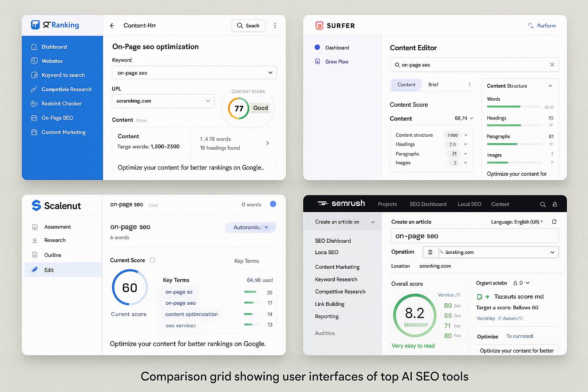Viewport: 588px width, 392px height.
Task: Open the Content structure 1000 dropdown
Action: 466,135
